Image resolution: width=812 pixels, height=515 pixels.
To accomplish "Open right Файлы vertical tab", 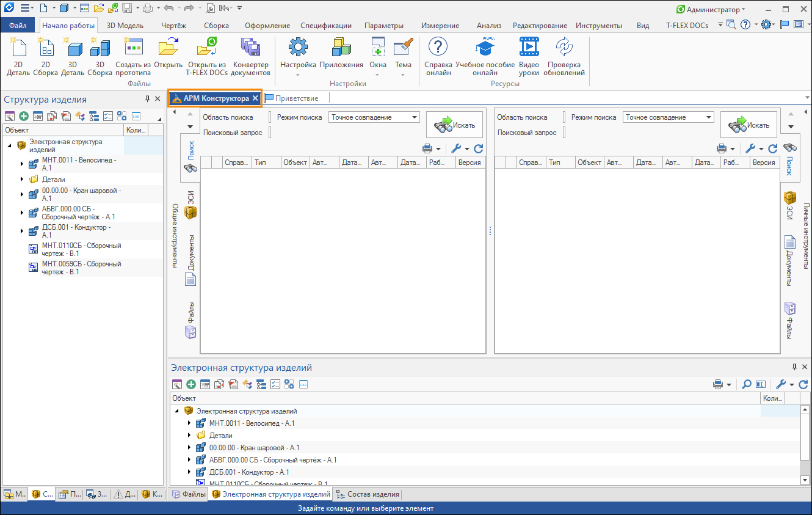I will coord(790,321).
